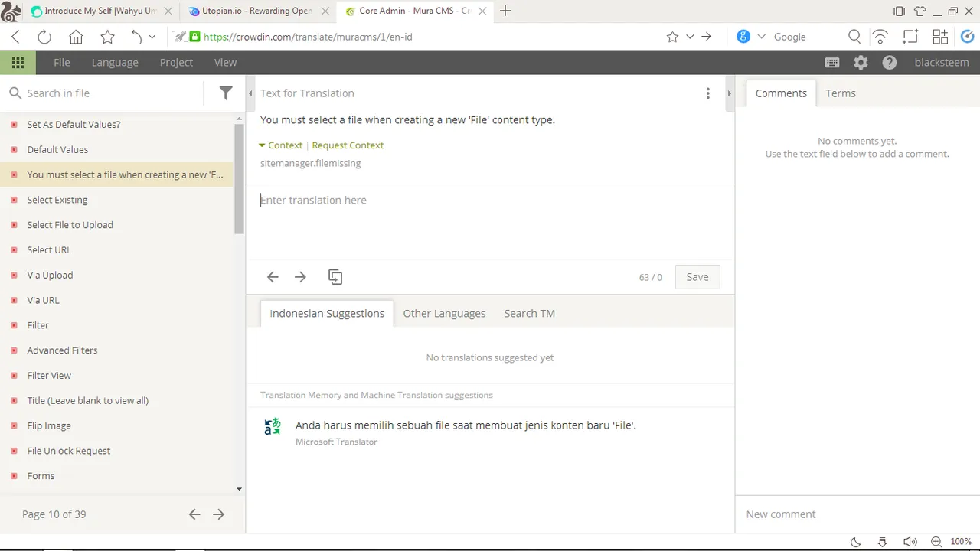This screenshot has width=980, height=551.
Task: Click address bar favorite star icon
Action: (x=672, y=37)
